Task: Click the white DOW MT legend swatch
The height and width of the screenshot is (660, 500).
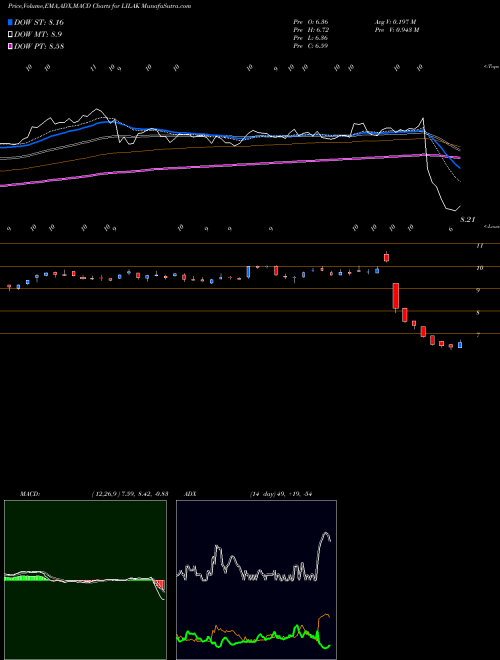Action: (x=10, y=35)
